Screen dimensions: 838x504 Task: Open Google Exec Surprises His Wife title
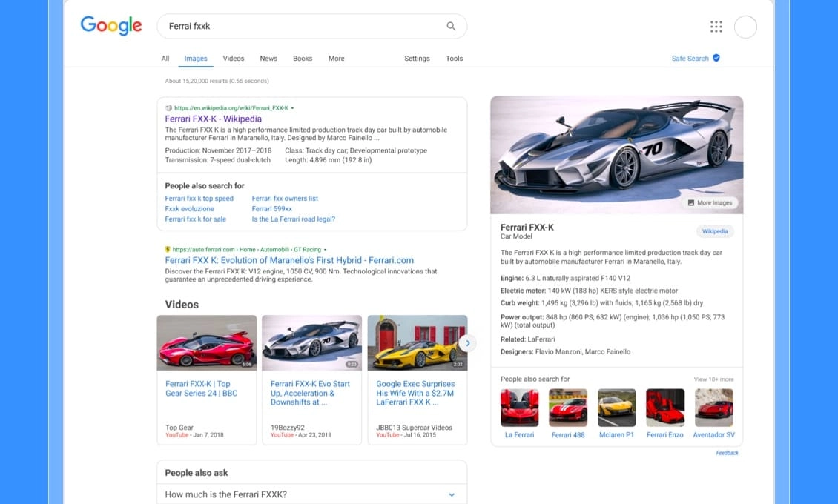[x=415, y=393]
